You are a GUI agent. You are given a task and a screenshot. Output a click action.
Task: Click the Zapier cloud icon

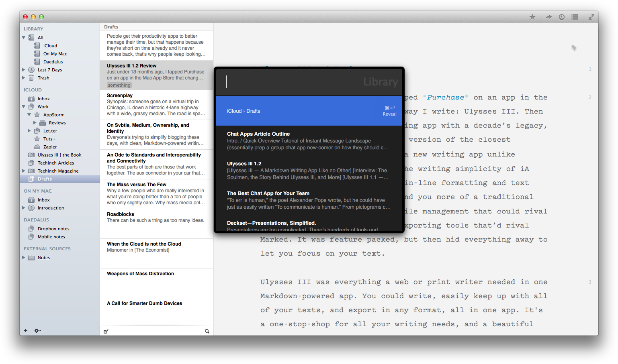click(37, 147)
